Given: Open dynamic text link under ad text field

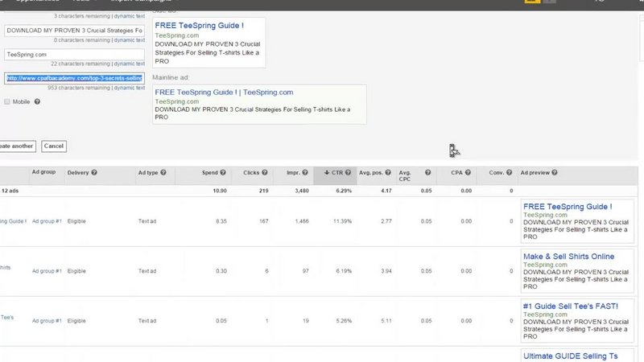Looking at the screenshot, I should 130,40.
